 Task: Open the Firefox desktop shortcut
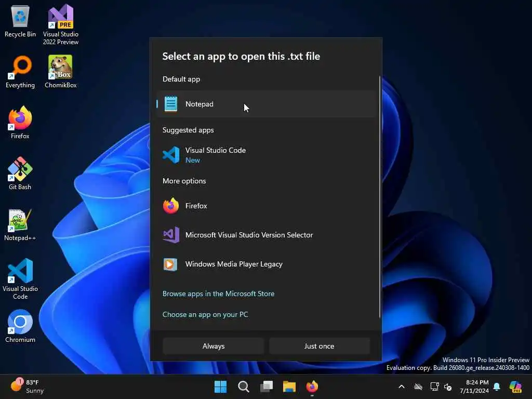point(20,123)
